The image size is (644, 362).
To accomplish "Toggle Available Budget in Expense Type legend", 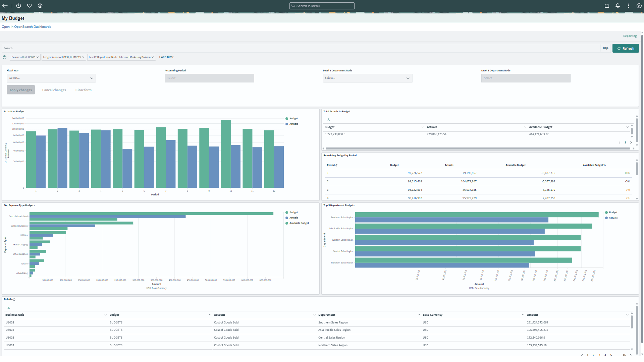I will tap(299, 223).
